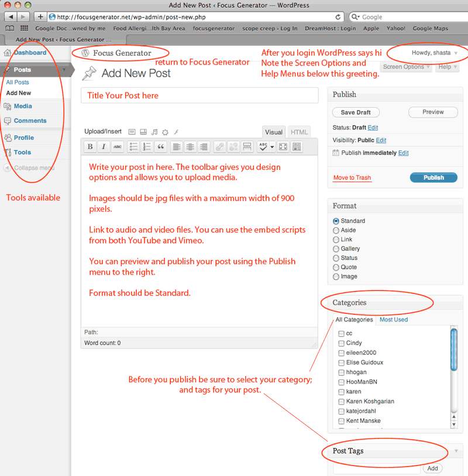Toggle strikethrough ABC button
468x476 pixels.
pyautogui.click(x=117, y=146)
